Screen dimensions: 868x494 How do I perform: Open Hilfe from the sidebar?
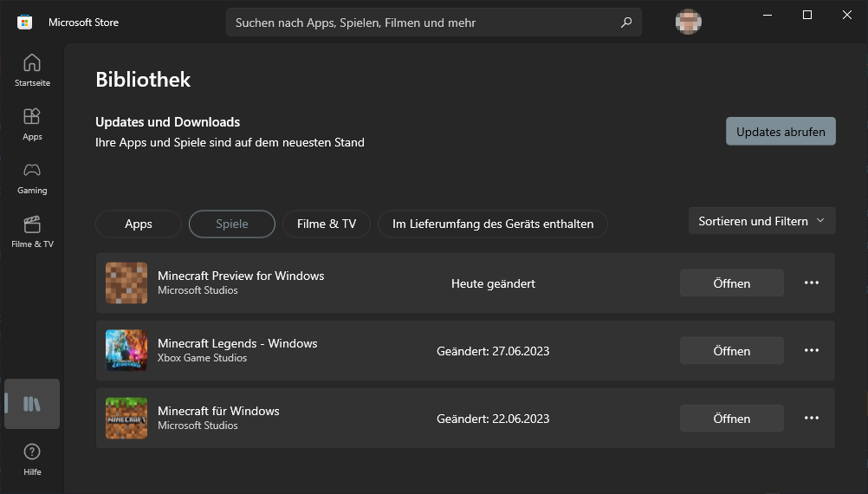(32, 459)
